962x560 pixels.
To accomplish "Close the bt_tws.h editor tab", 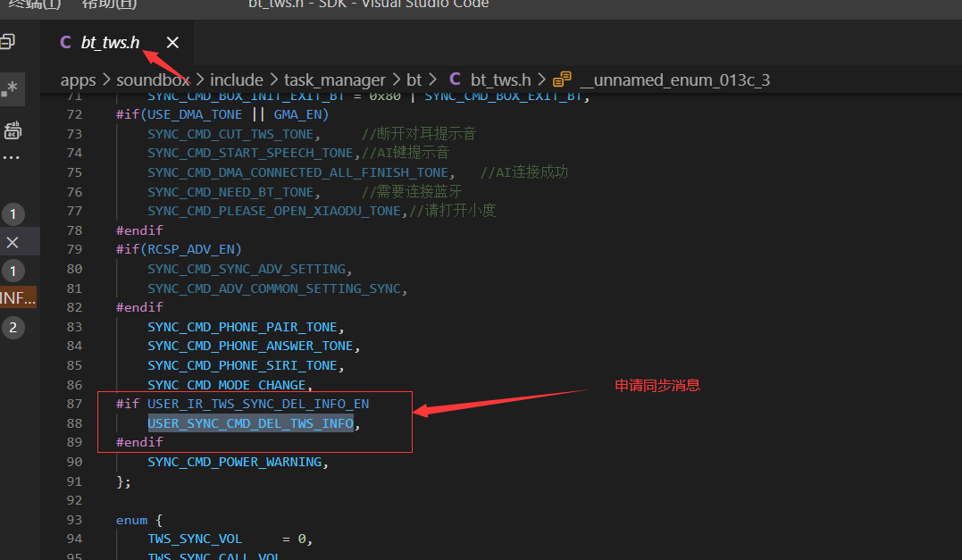I will [x=172, y=42].
